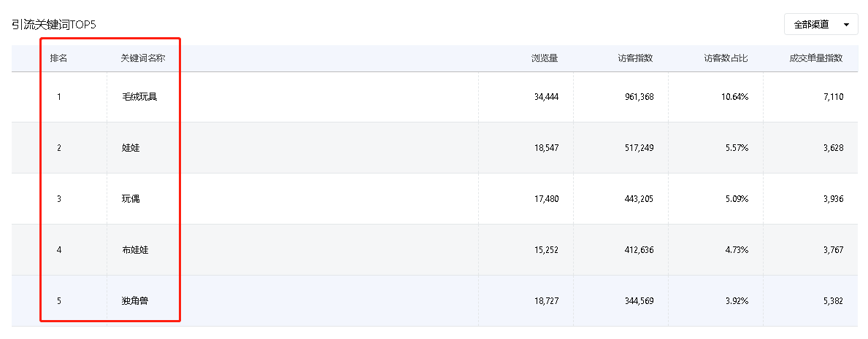The height and width of the screenshot is (339, 868).
Task: Click visitor share value 5.09%
Action: (x=737, y=198)
